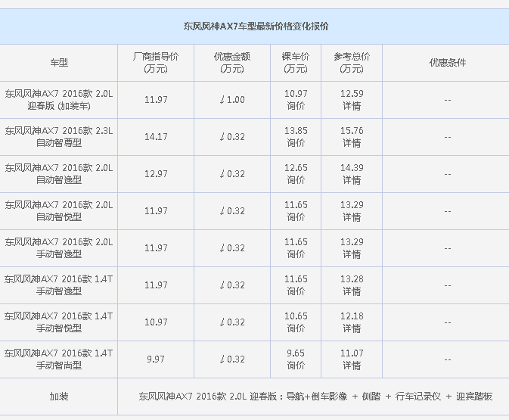509x420 pixels.
Task: View 详情 for 2.0L 自动智悦型
Action: point(352,217)
